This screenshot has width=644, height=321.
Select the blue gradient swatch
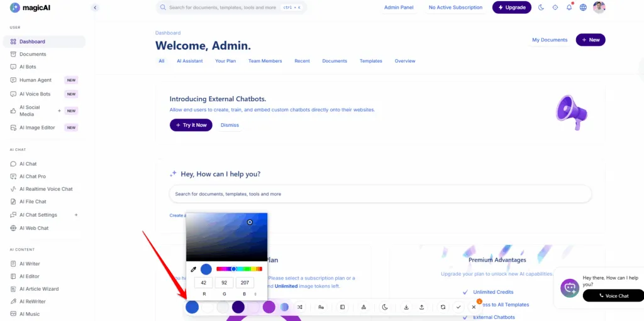(285, 307)
